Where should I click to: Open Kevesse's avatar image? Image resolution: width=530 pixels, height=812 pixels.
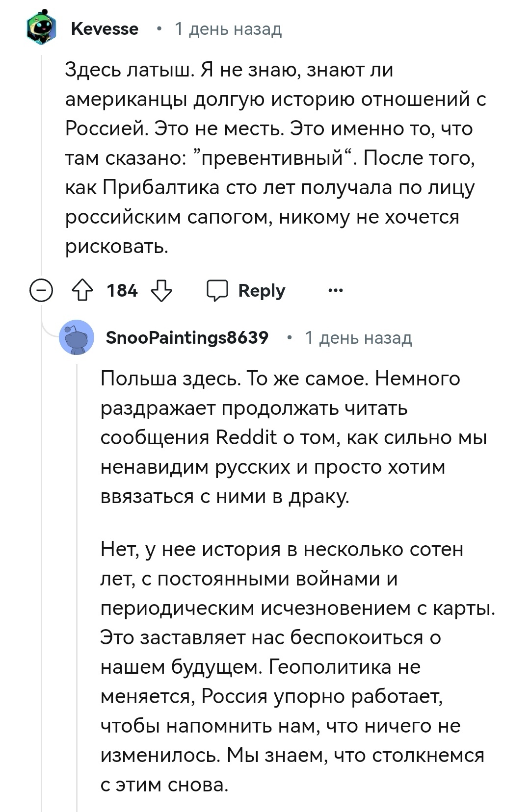tap(41, 29)
